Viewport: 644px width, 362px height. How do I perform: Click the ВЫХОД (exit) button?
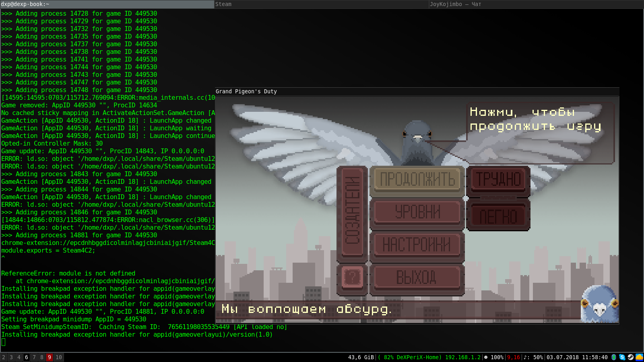pyautogui.click(x=417, y=278)
